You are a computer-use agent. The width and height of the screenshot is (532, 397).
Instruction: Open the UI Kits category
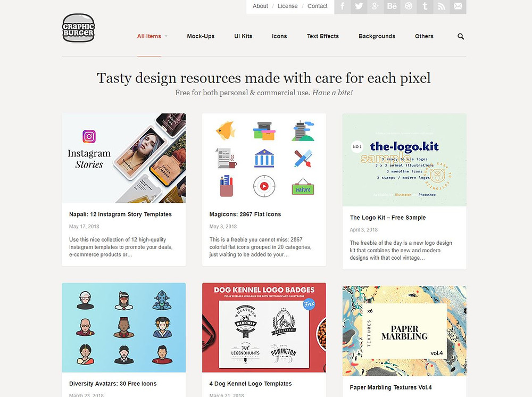point(243,36)
